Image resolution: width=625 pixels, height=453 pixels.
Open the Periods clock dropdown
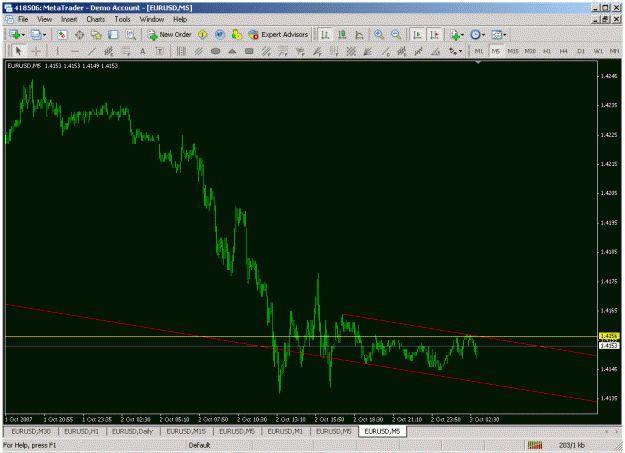click(x=478, y=35)
